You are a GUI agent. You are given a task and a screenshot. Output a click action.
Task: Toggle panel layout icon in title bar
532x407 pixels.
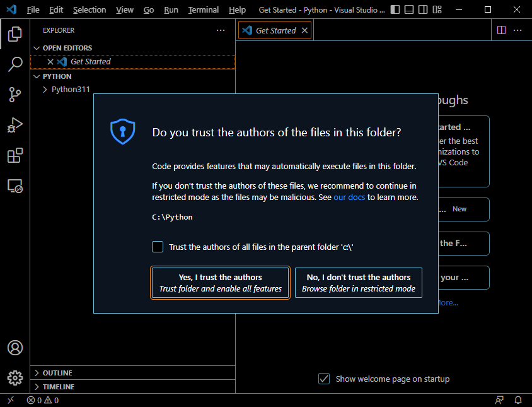(x=409, y=9)
